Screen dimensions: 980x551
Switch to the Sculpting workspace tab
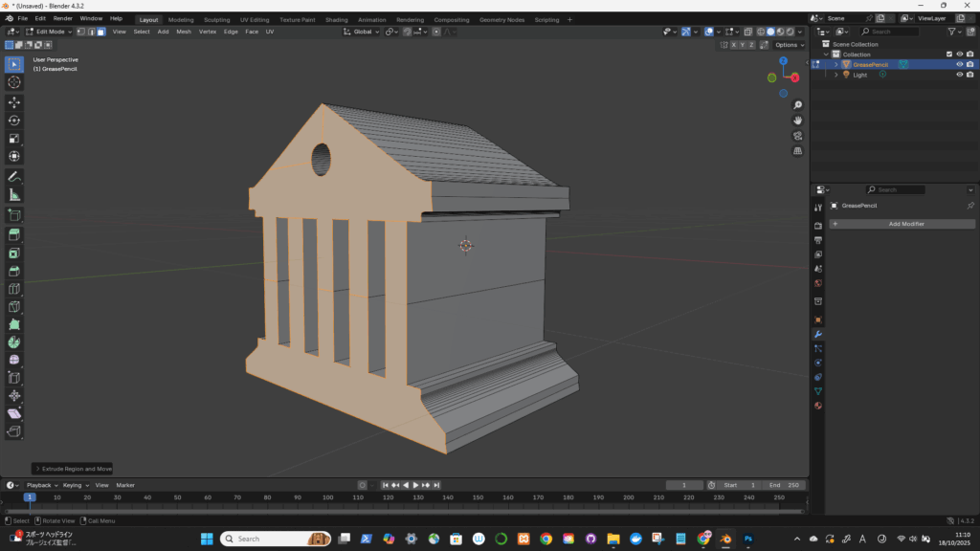(x=216, y=19)
